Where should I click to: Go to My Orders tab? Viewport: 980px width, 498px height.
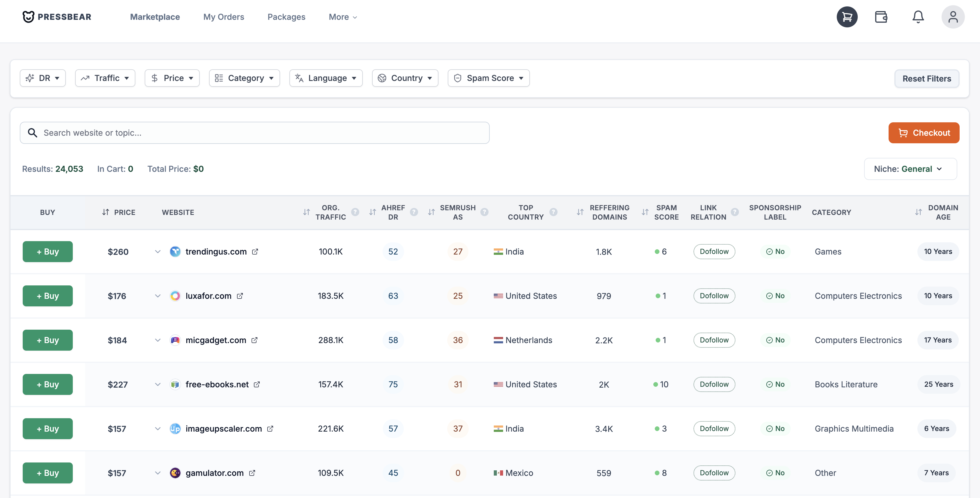[224, 17]
